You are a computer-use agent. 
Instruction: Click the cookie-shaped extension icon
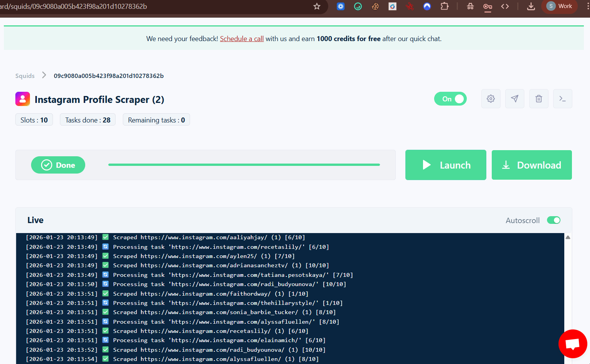(375, 6)
